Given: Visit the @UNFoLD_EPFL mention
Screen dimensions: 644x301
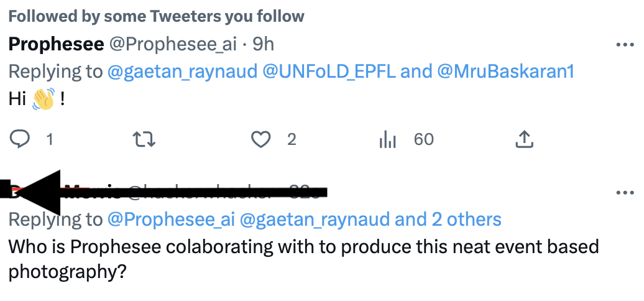Looking at the screenshot, I should tap(328, 72).
